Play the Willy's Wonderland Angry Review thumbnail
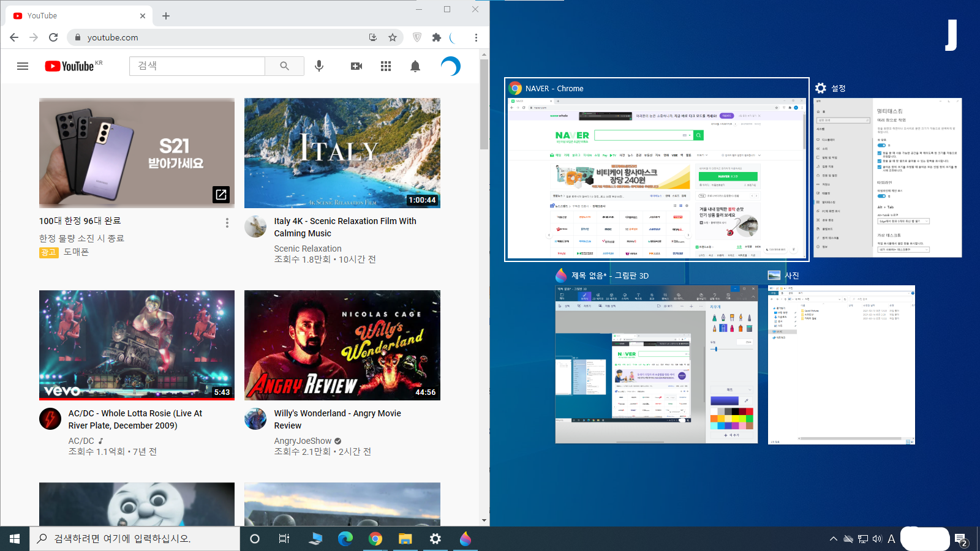 tap(342, 345)
